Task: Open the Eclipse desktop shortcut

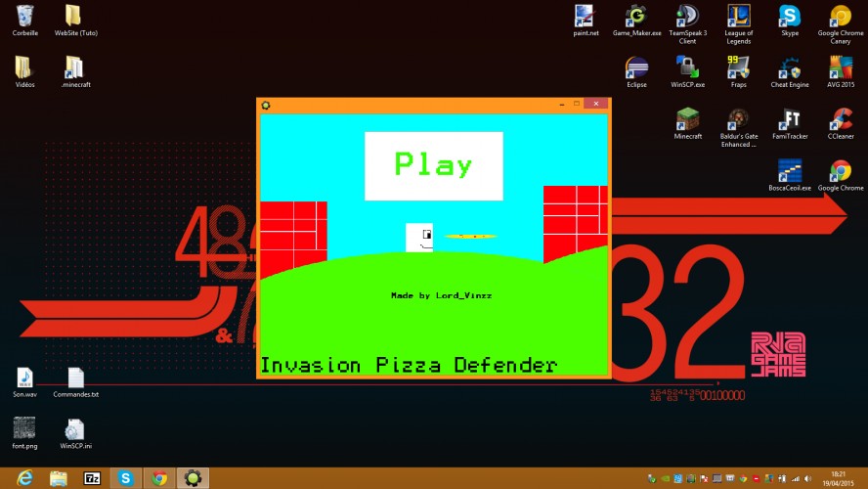Action: pyautogui.click(x=636, y=72)
